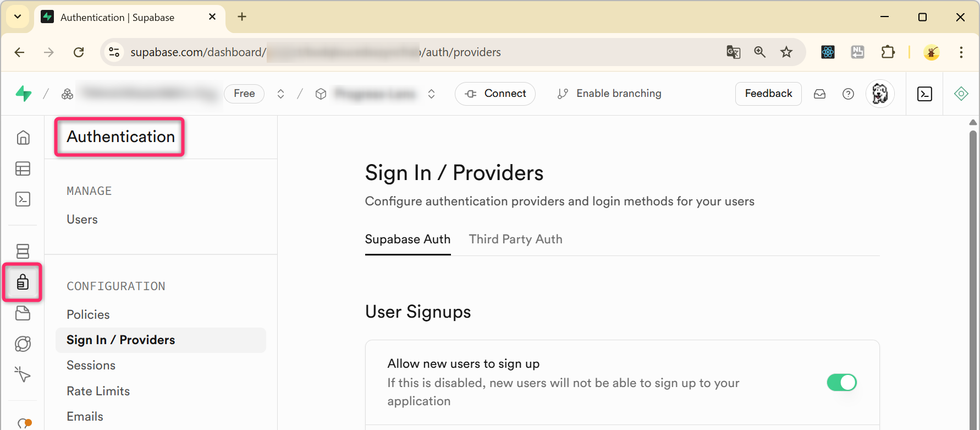Click the Supabase logo icon
The height and width of the screenshot is (430, 980).
tap(24, 94)
